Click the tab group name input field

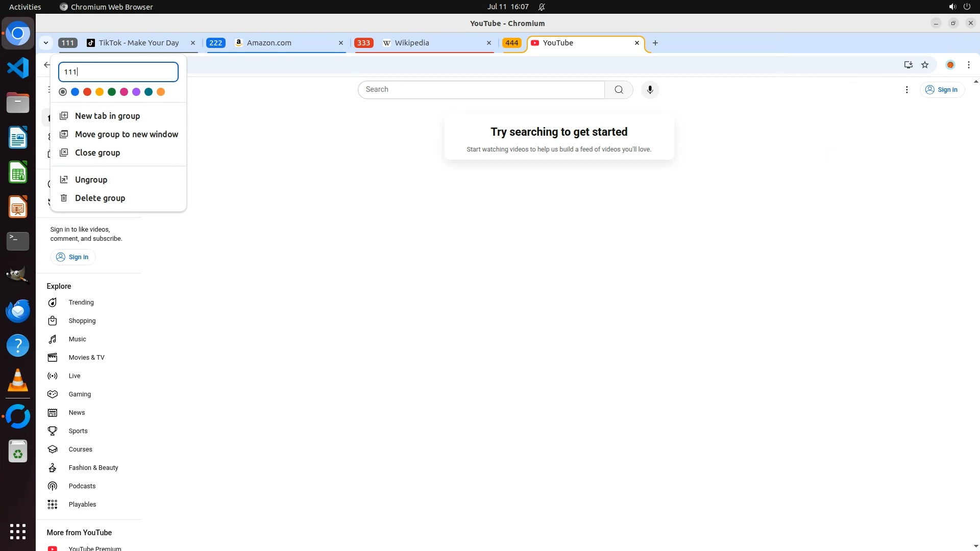(118, 72)
